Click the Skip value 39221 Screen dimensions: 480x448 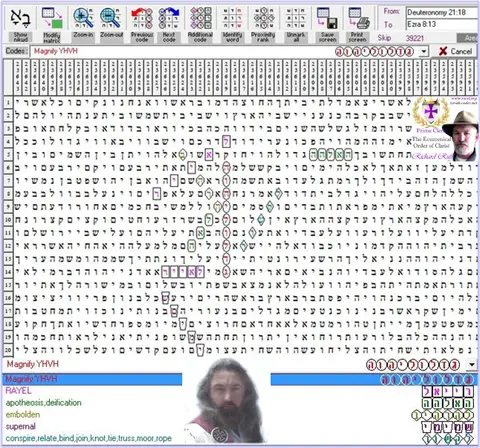pyautogui.click(x=414, y=38)
